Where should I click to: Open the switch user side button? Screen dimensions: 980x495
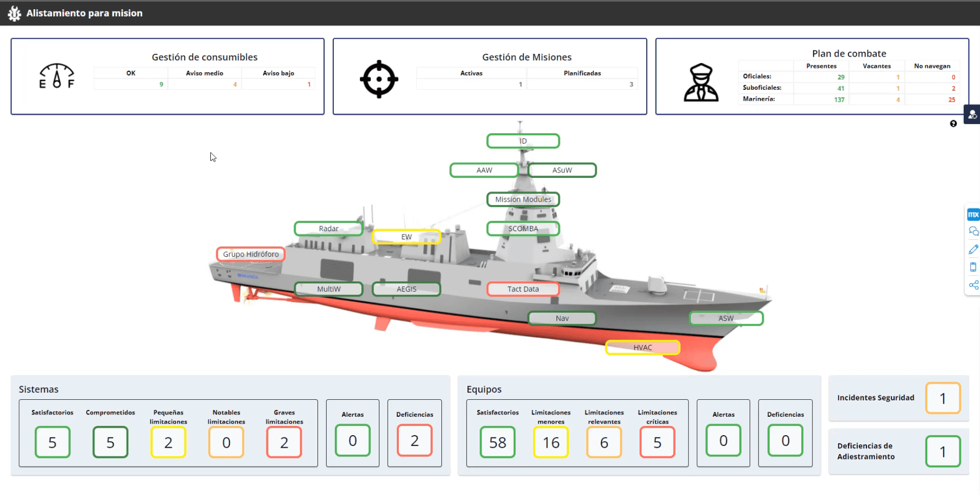pos(972,114)
